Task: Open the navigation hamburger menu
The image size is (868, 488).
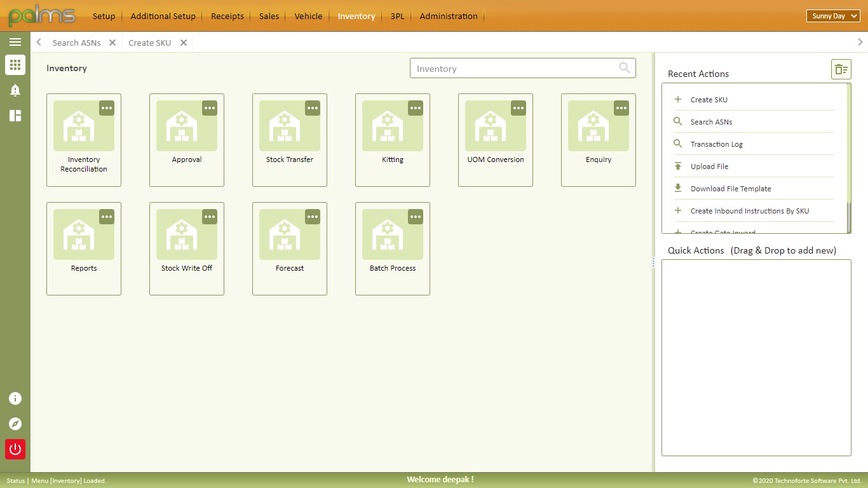Action: click(15, 42)
